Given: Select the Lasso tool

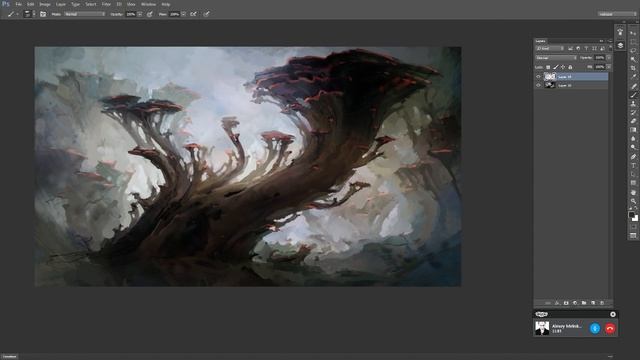Looking at the screenshot, I should (x=633, y=51).
